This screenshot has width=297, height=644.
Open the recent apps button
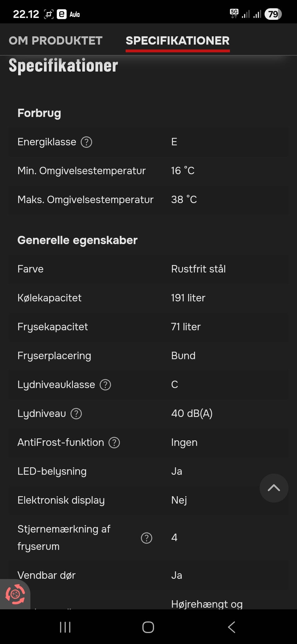(x=65, y=627)
